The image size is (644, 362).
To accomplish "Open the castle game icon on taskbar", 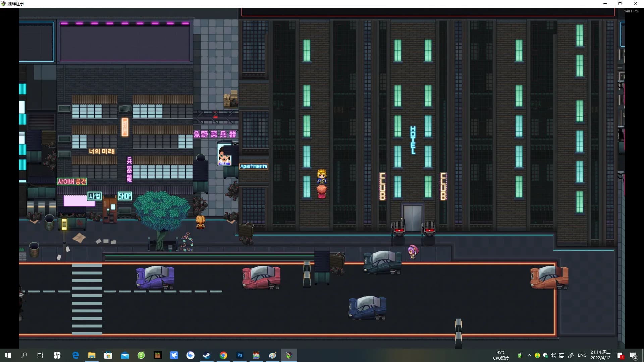I will 256,355.
